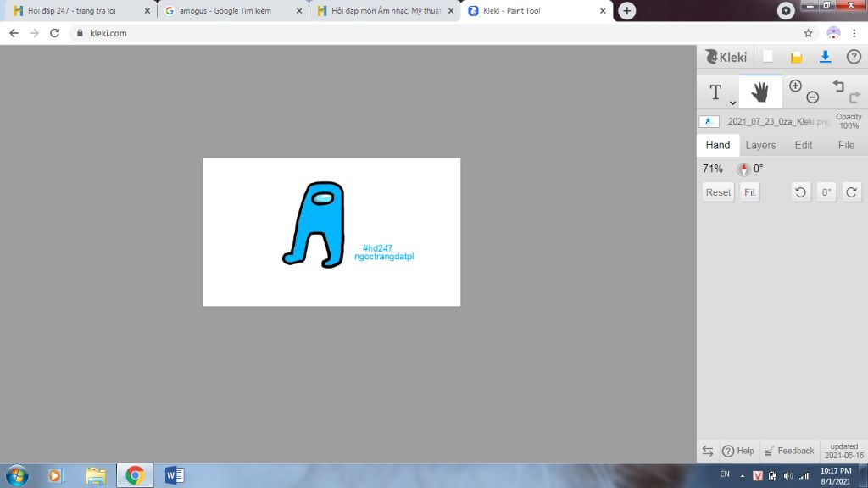Open the Help link at the bottom
The width and height of the screenshot is (868, 488).
(738, 451)
